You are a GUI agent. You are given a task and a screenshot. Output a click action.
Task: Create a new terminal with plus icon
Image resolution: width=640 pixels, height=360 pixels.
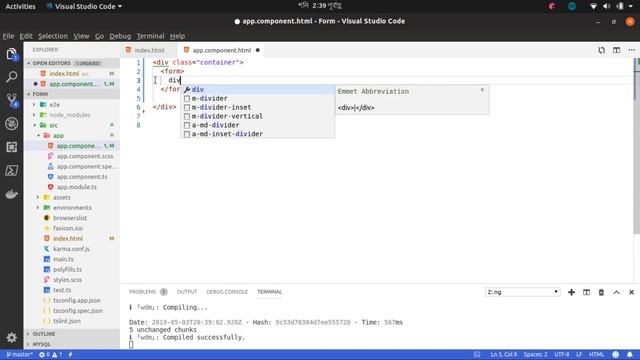(x=571, y=292)
